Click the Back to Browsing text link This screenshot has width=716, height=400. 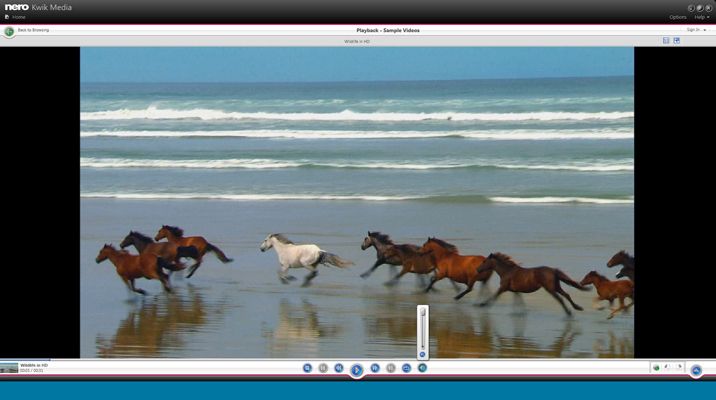coord(33,30)
